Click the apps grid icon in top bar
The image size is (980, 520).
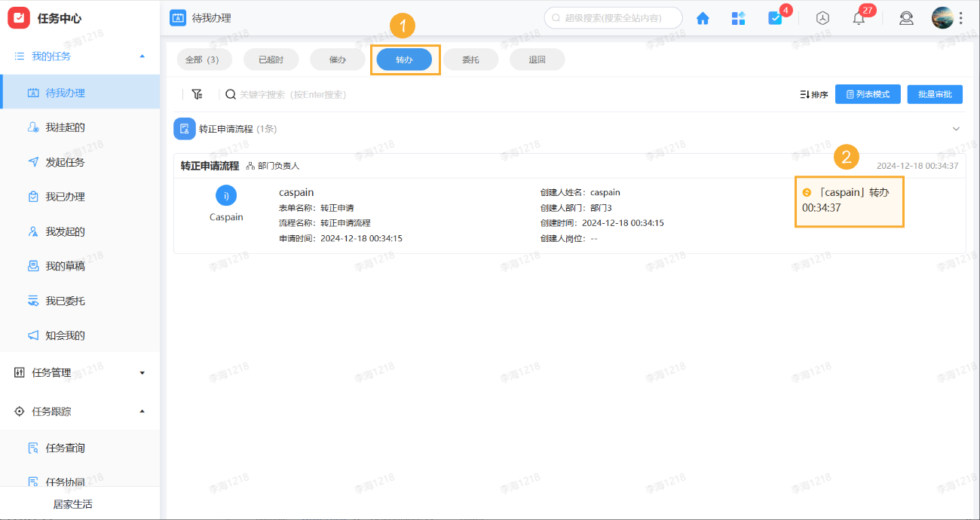[x=738, y=17]
